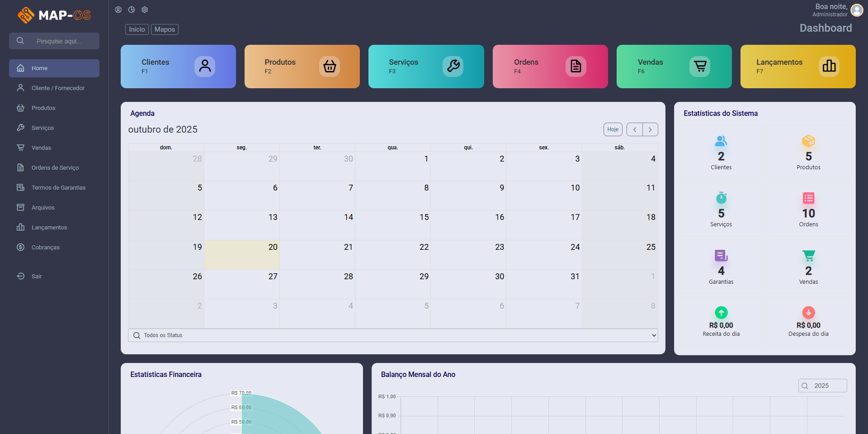Open Termos de Garantias sidebar item
This screenshot has width=868, height=434.
58,188
